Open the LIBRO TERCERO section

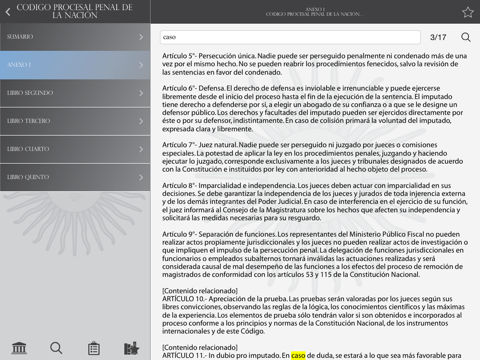[x=75, y=121]
